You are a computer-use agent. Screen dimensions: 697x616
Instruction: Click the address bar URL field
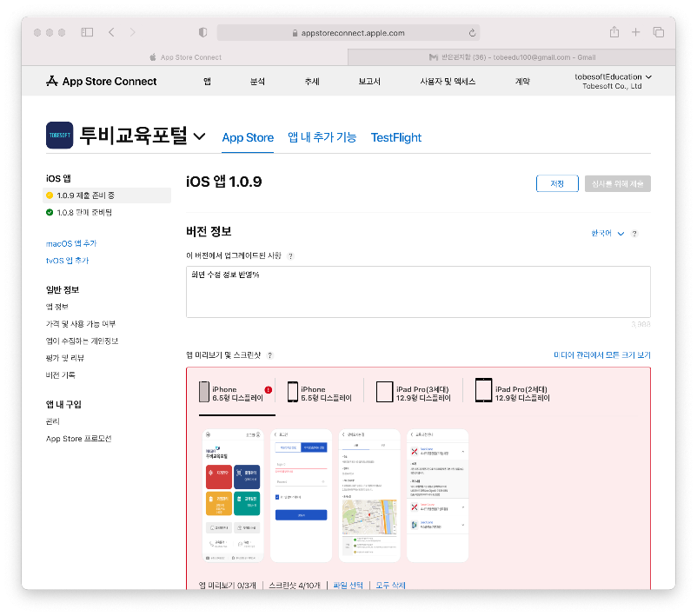[348, 33]
